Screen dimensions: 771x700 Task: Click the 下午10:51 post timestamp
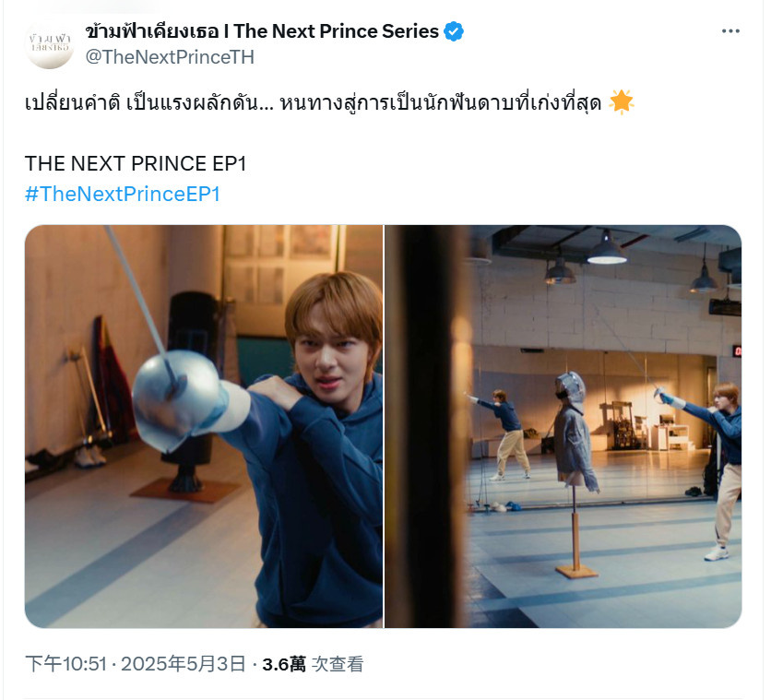(65, 664)
